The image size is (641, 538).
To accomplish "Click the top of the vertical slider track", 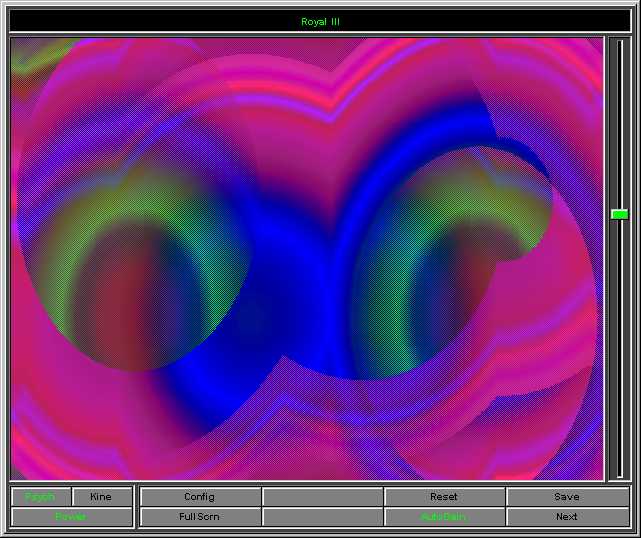I will [620, 43].
